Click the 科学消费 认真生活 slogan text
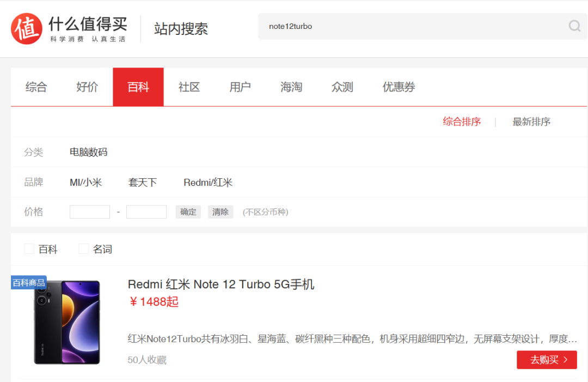Viewport: 588px width, 382px height. point(88,39)
